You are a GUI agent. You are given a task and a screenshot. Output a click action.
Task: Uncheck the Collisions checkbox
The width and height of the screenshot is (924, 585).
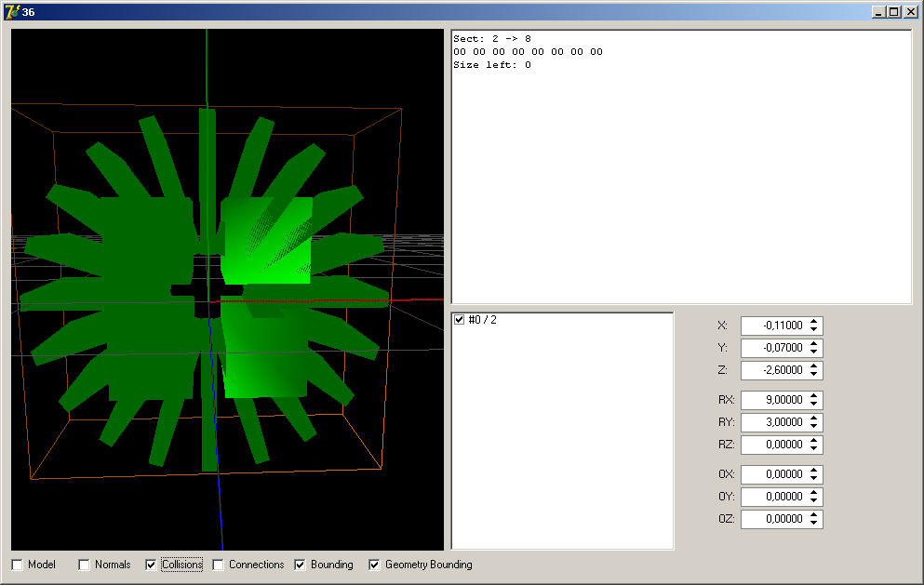(152, 565)
